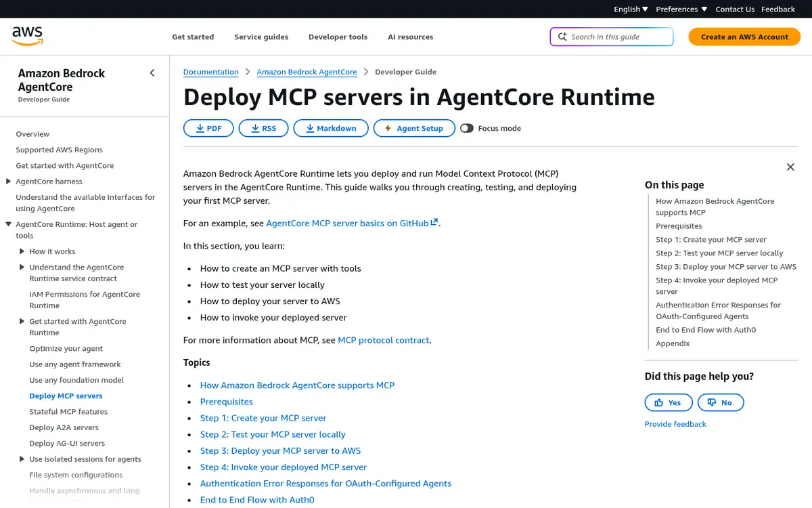Click the search magnifier icon
The width and height of the screenshot is (812, 508).
click(562, 37)
